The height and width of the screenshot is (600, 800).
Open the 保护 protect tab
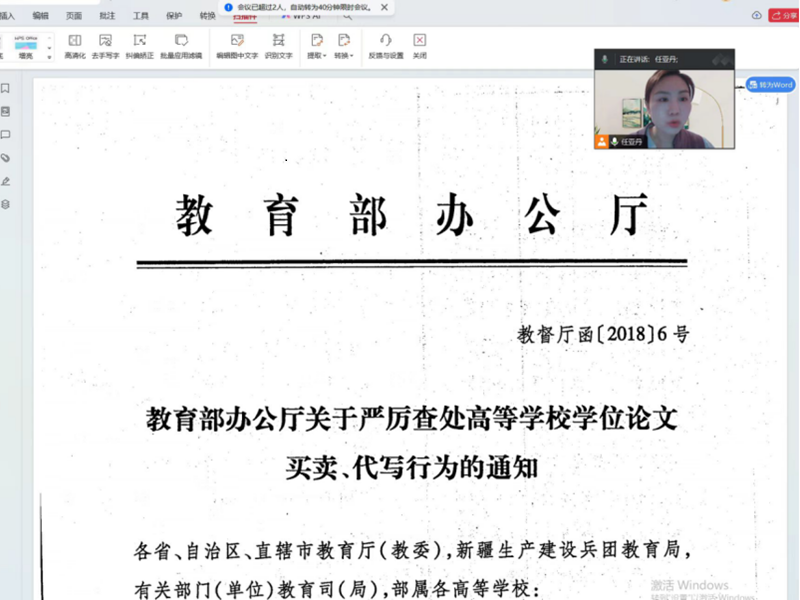(174, 16)
